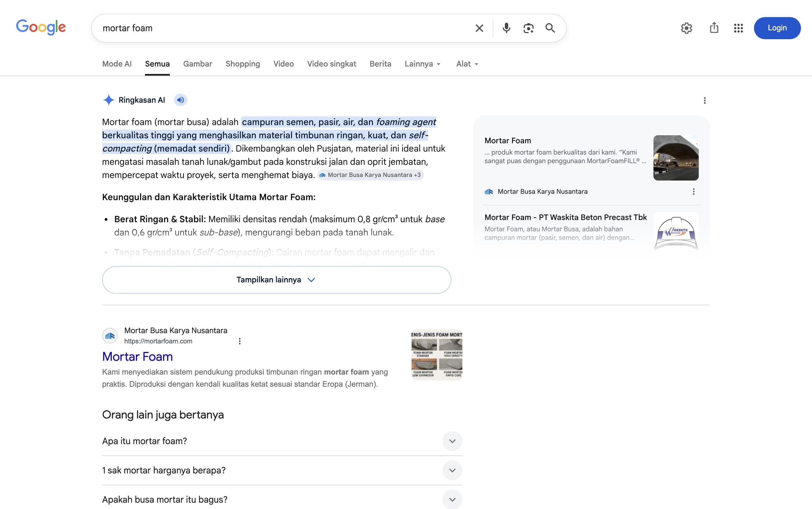Image resolution: width=812 pixels, height=509 pixels.
Task: Open three-dot menu next to mortarfoam.com URL
Action: pyautogui.click(x=239, y=341)
